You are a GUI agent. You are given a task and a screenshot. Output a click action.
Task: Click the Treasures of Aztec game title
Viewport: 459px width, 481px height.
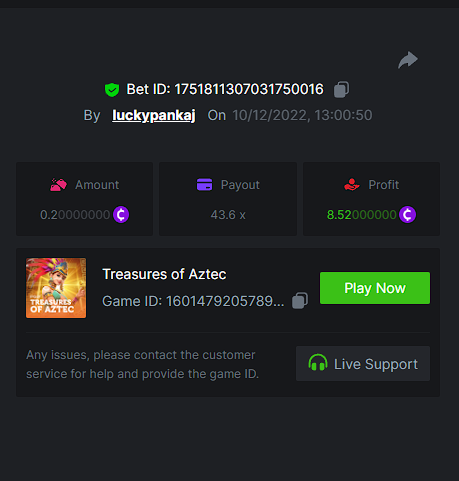[x=164, y=274]
